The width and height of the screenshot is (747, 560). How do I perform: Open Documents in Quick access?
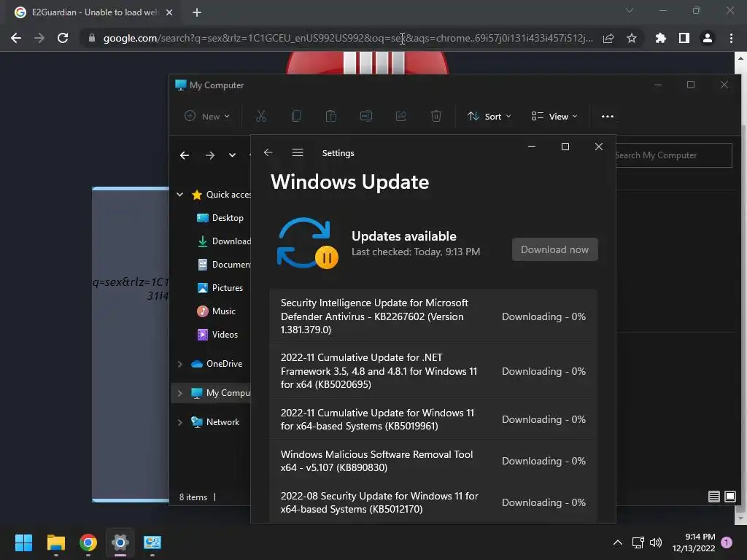click(223, 265)
